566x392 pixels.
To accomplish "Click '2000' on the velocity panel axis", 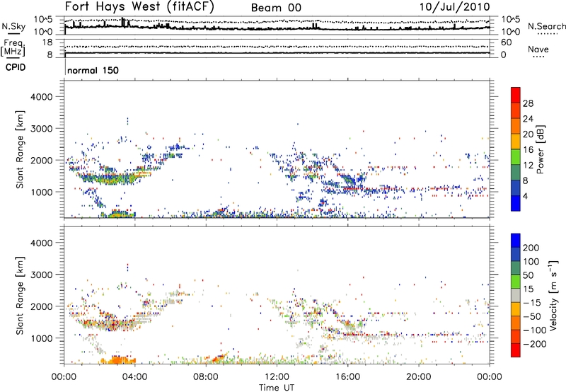I will click(42, 306).
